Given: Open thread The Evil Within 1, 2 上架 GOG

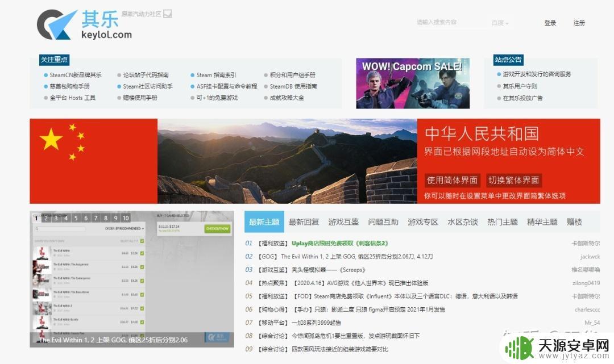Looking at the screenshot, I should pyautogui.click(x=356, y=257).
